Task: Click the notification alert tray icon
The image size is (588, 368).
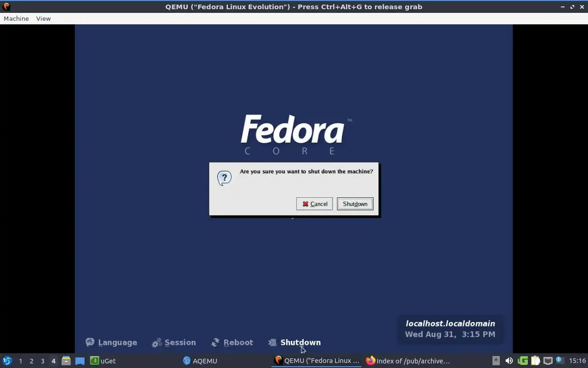Action: pos(560,360)
